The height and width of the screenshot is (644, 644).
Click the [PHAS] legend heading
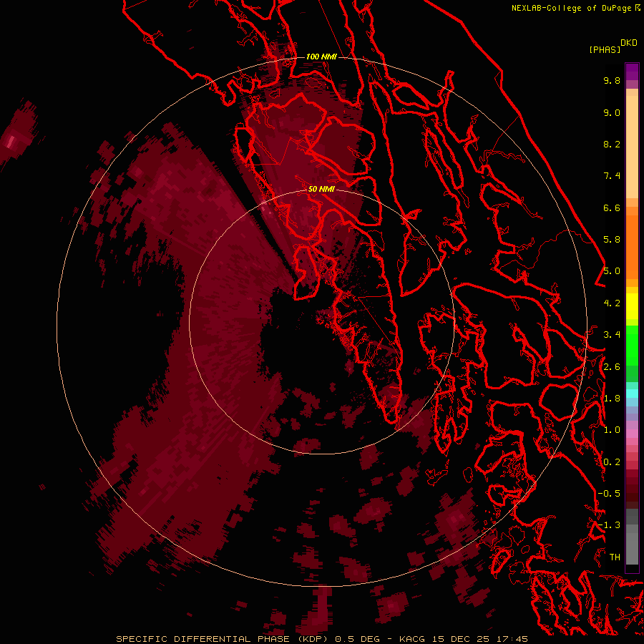[x=605, y=50]
